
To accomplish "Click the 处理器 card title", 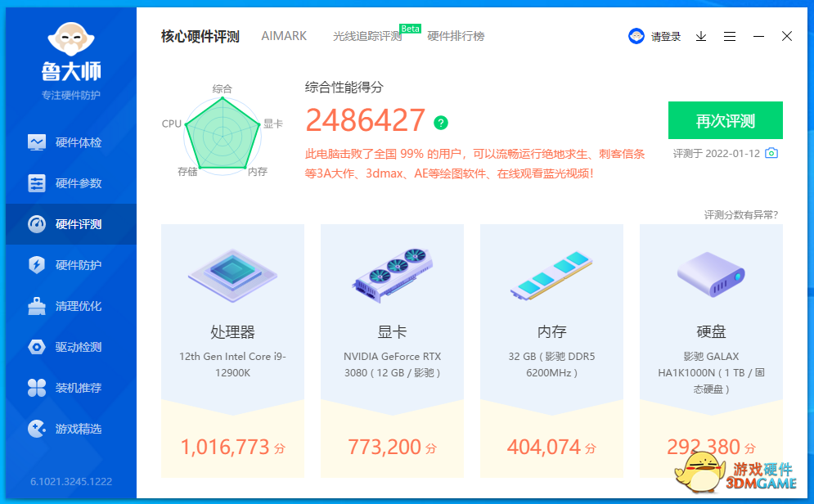I will click(232, 331).
